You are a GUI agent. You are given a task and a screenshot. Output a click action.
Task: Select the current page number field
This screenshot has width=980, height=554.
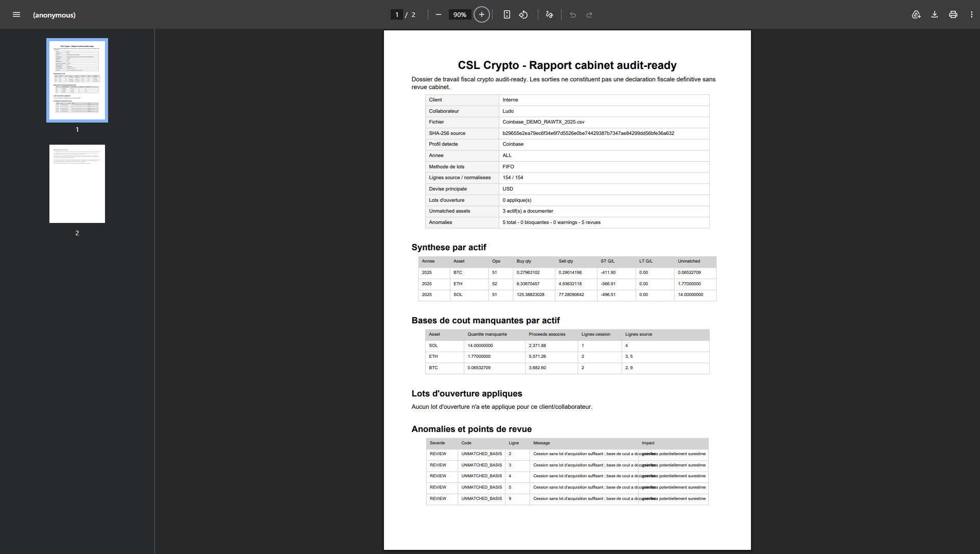pos(397,14)
